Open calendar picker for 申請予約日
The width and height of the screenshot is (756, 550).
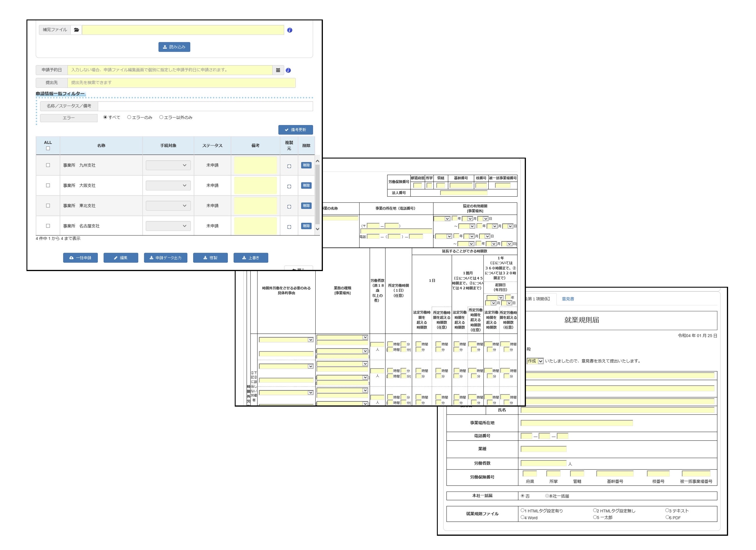[x=278, y=70]
